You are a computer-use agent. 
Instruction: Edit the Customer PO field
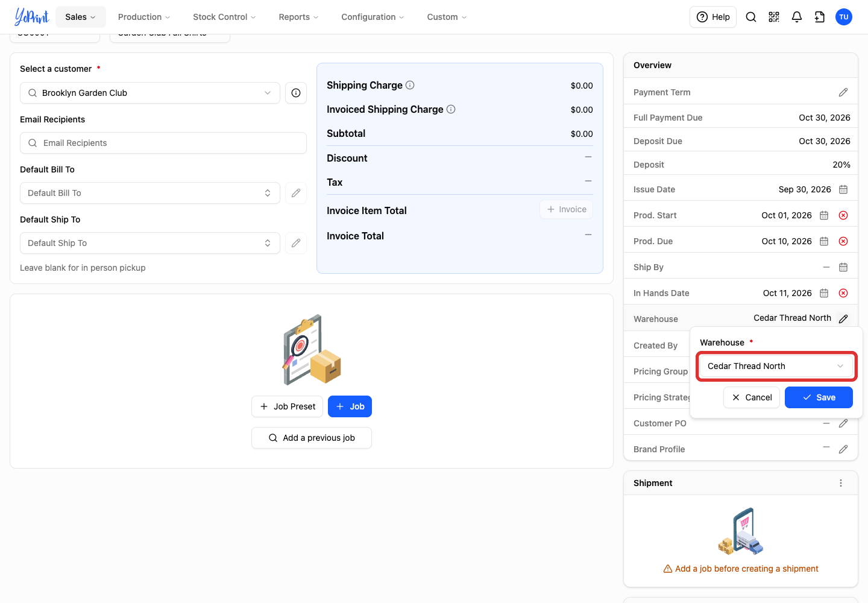point(843,423)
